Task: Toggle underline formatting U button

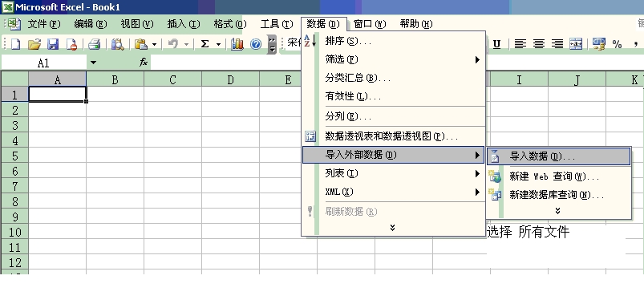Action: point(496,44)
